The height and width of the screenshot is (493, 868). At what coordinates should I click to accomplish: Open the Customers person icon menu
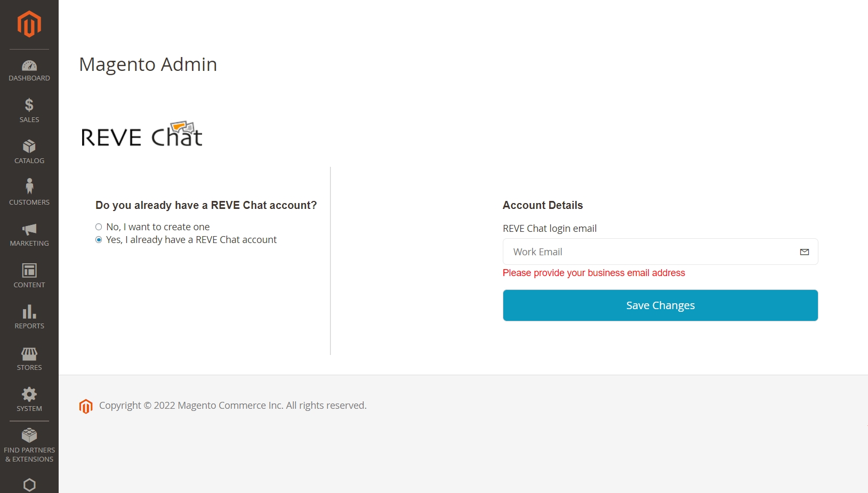[29, 187]
